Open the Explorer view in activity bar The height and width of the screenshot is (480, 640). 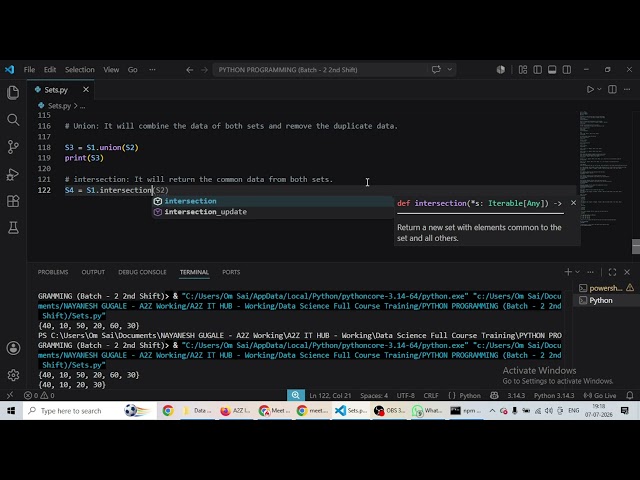coord(13,93)
